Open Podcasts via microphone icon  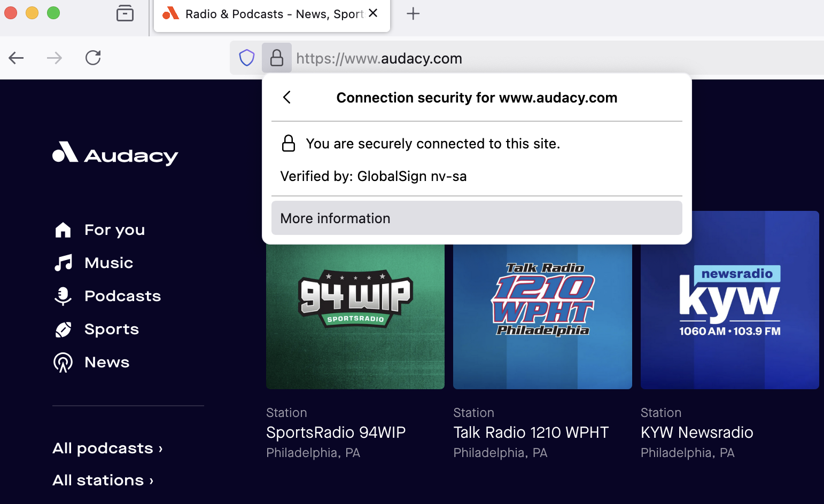point(63,296)
